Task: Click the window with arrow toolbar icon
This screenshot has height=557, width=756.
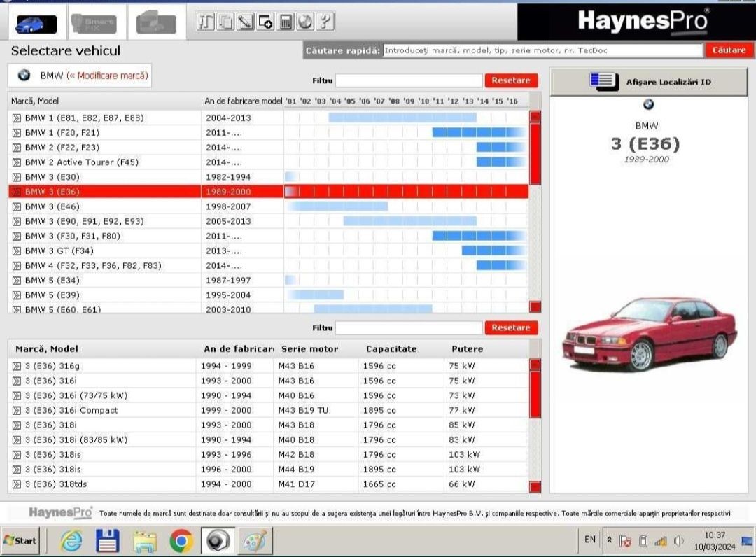Action: coord(265,22)
